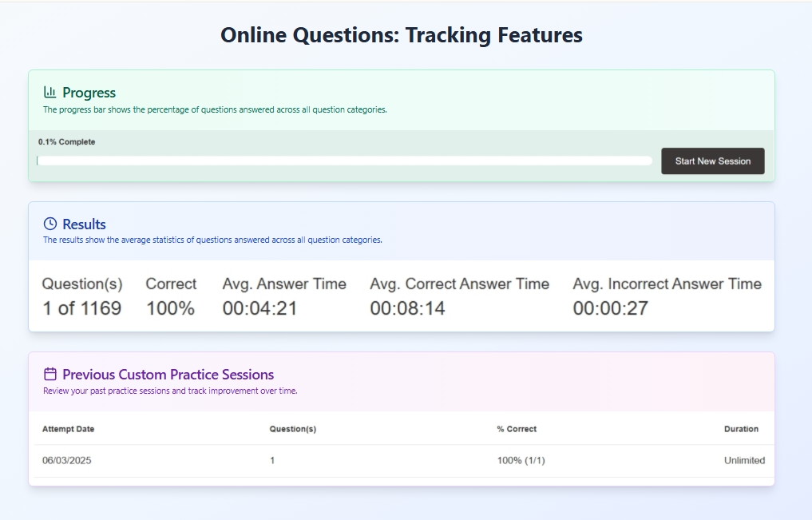The height and width of the screenshot is (520, 812).
Task: Click the progress bar description text
Action: pyautogui.click(x=215, y=109)
